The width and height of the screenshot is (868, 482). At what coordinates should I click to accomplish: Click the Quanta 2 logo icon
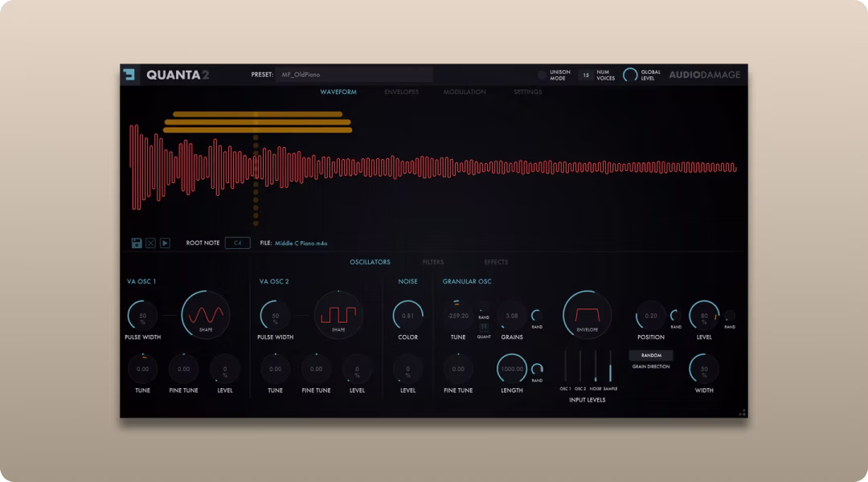point(129,74)
